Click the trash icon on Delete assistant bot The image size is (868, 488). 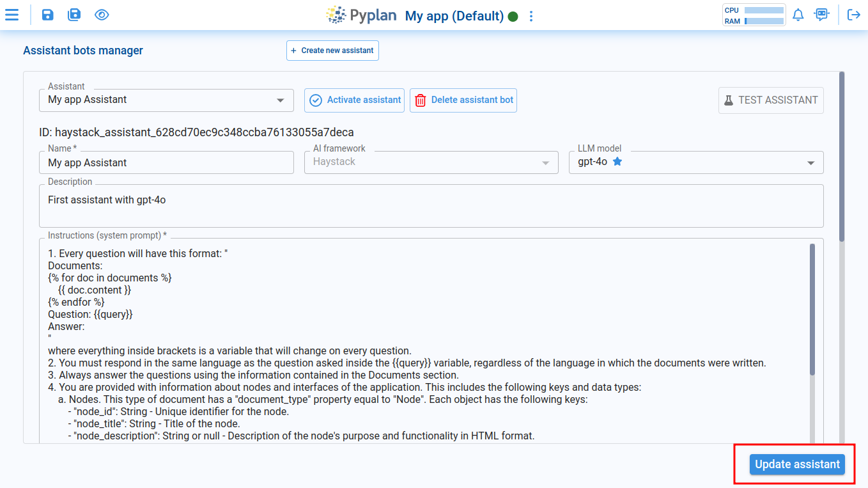(x=421, y=100)
